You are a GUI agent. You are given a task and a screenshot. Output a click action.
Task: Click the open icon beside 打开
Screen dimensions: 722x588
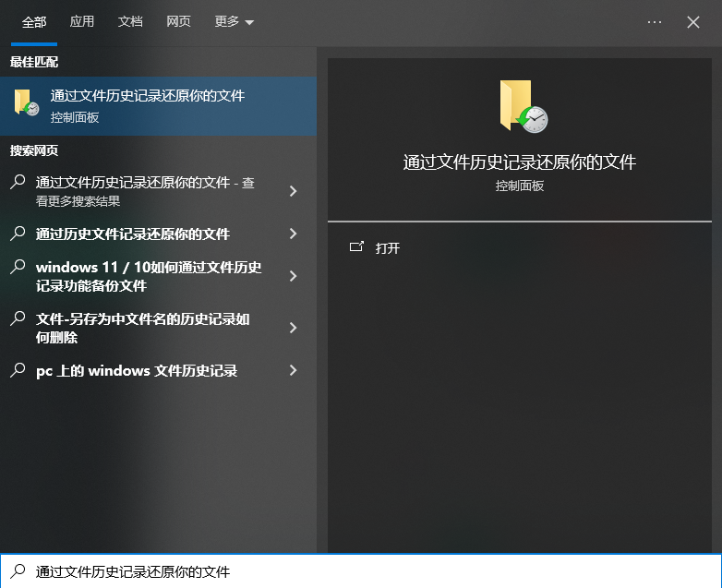coord(356,247)
